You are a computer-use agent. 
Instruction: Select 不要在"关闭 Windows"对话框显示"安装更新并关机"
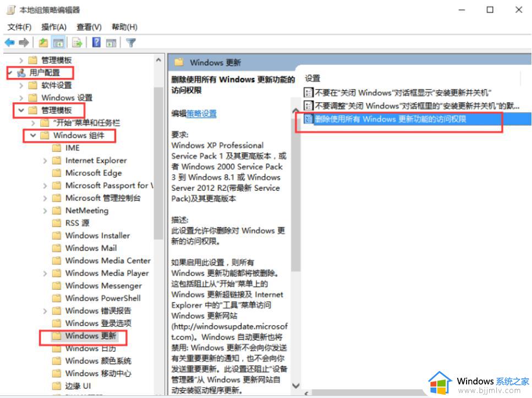[403, 92]
